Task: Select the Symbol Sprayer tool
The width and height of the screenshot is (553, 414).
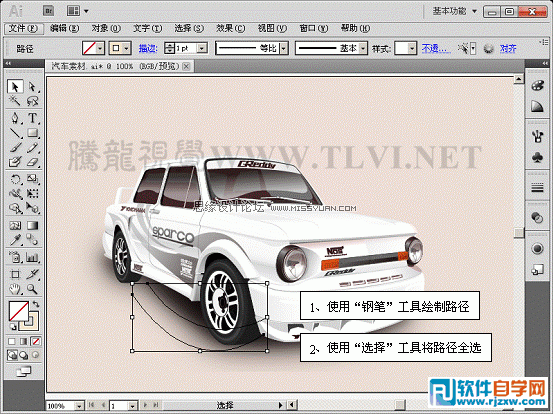Action: pos(15,257)
